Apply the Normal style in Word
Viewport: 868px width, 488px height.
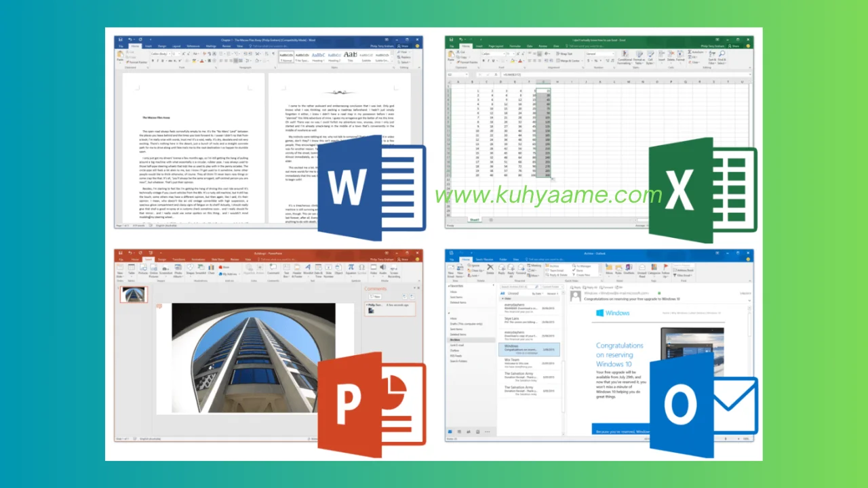click(x=286, y=57)
